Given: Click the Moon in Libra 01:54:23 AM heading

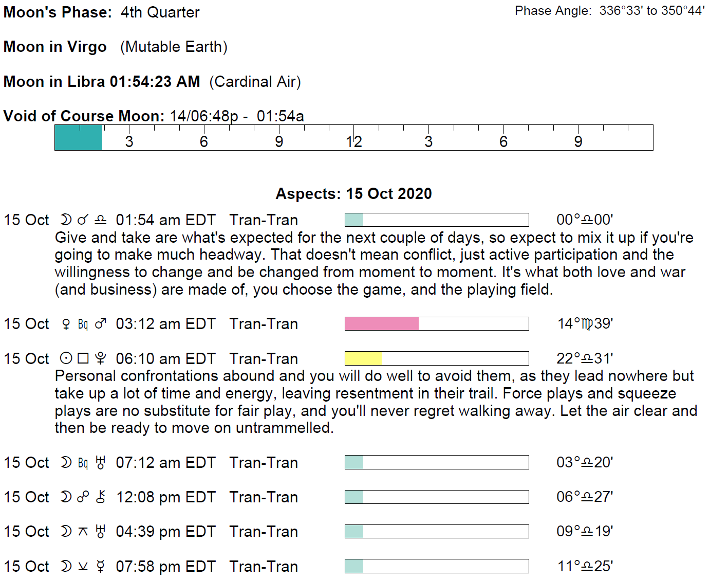Looking at the screenshot, I should click(102, 82).
